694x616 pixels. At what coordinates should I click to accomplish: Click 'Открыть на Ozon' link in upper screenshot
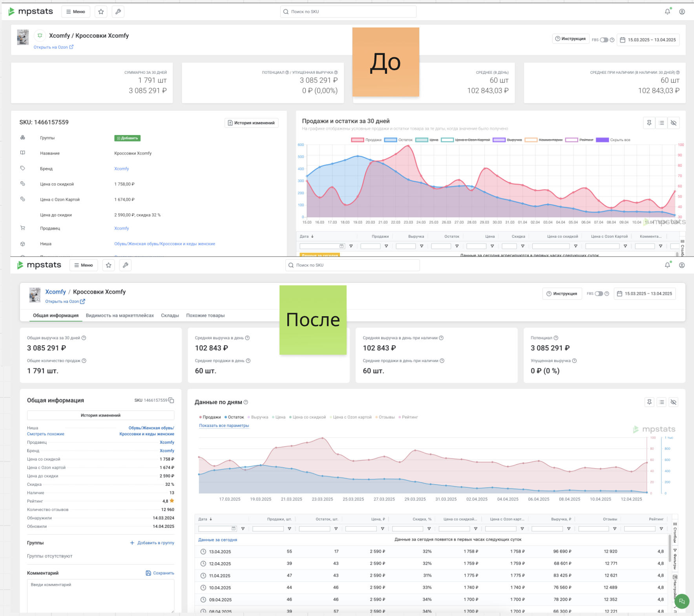[53, 47]
